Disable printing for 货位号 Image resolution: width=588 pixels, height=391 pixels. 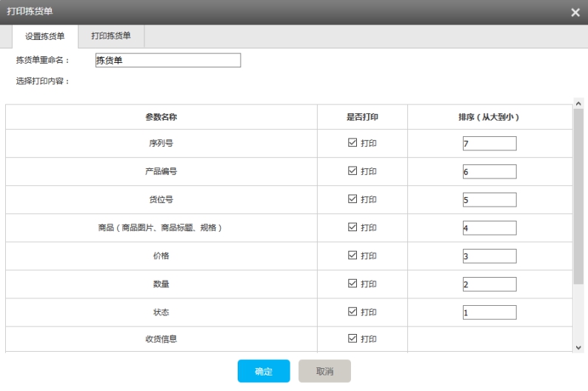pos(353,199)
